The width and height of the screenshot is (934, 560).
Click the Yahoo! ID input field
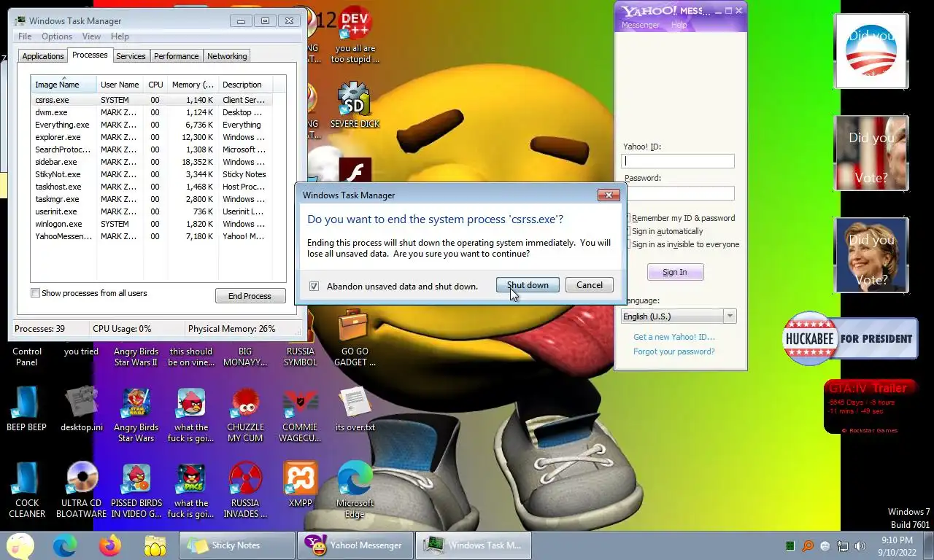pos(678,161)
